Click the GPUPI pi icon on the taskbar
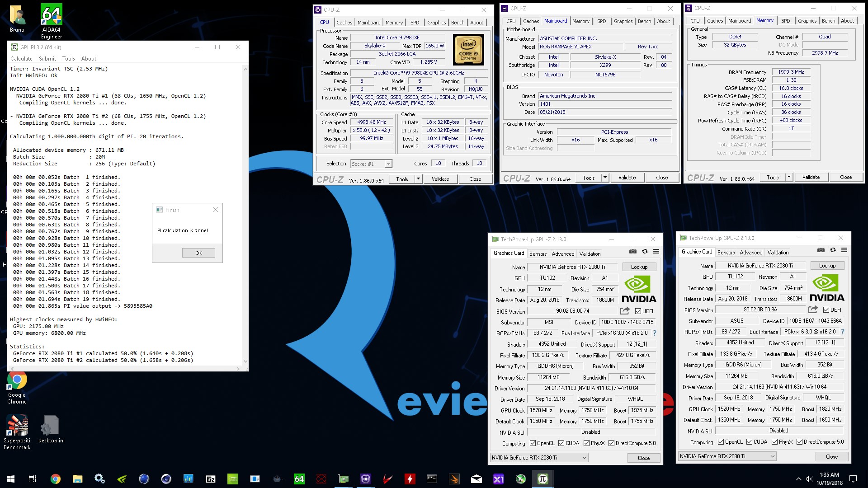 pos(542,479)
